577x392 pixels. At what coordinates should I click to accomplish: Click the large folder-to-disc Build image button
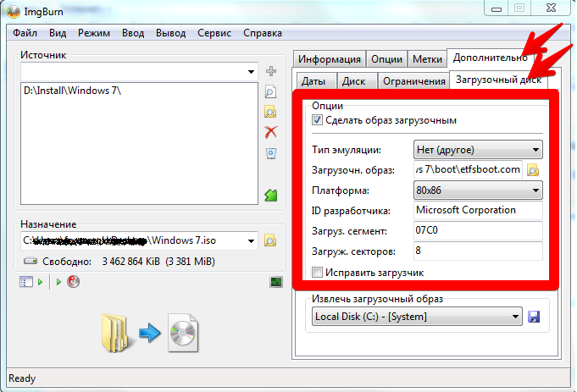(150, 333)
